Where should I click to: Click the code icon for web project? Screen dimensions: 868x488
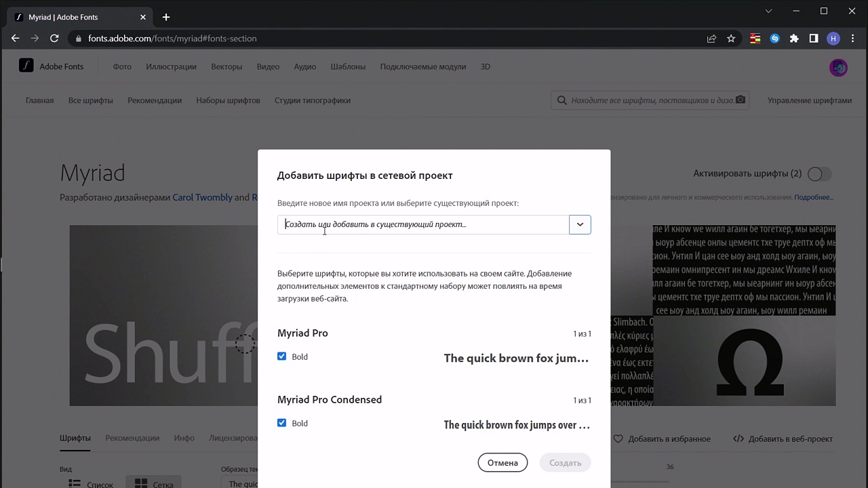coord(738,439)
